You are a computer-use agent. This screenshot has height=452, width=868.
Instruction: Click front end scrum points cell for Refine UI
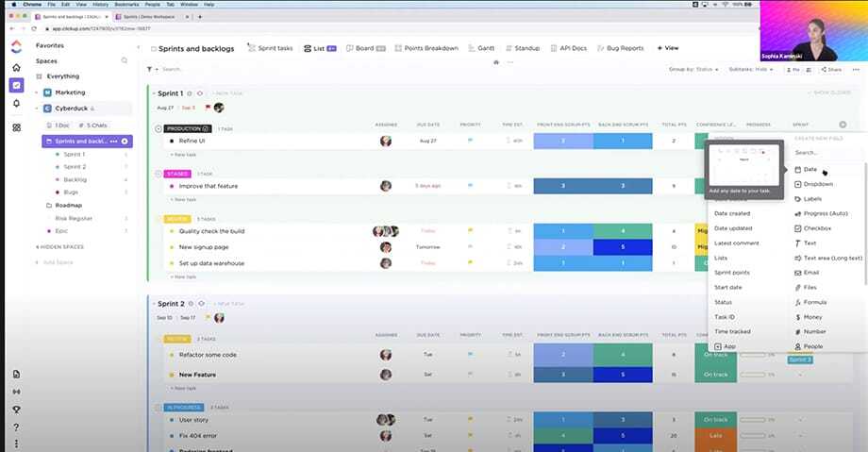pyautogui.click(x=563, y=141)
